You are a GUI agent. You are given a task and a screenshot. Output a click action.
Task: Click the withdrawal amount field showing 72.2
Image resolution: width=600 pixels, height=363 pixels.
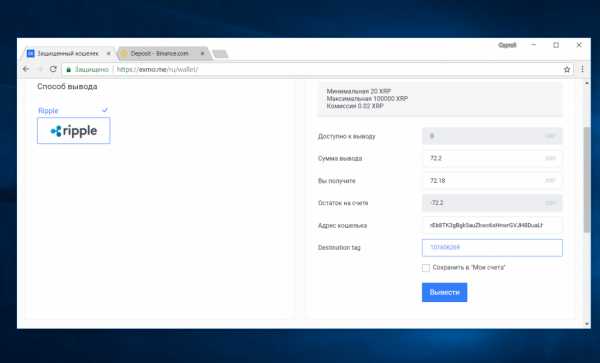[x=492, y=158]
